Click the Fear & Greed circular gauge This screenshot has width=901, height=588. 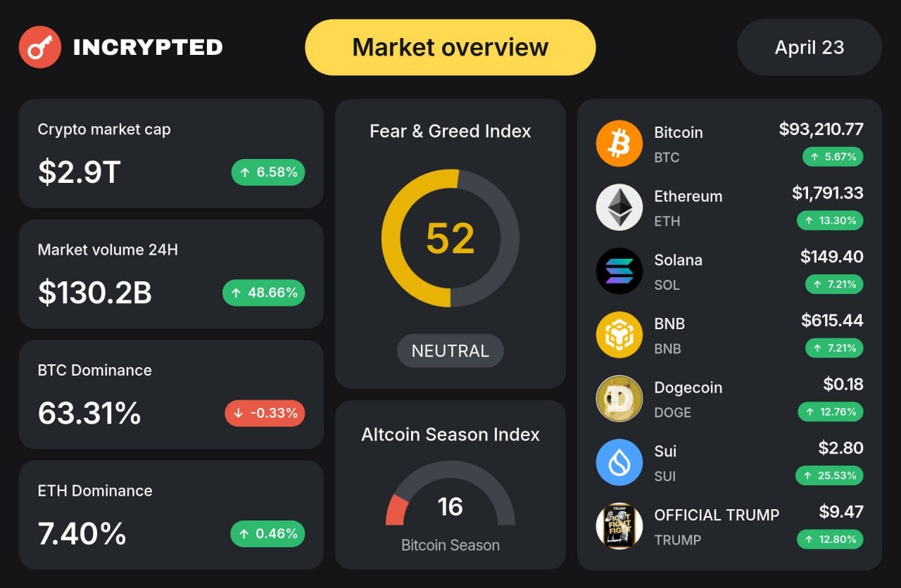click(x=450, y=238)
